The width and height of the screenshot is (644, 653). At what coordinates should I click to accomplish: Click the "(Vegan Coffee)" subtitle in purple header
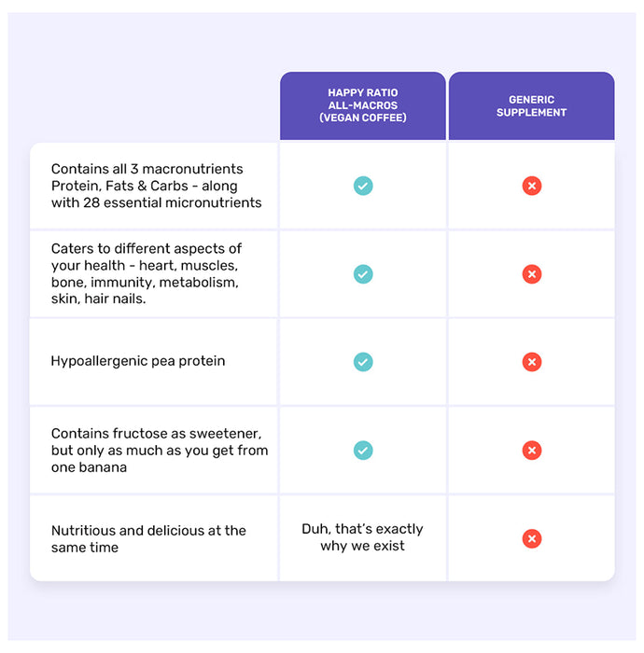click(363, 118)
